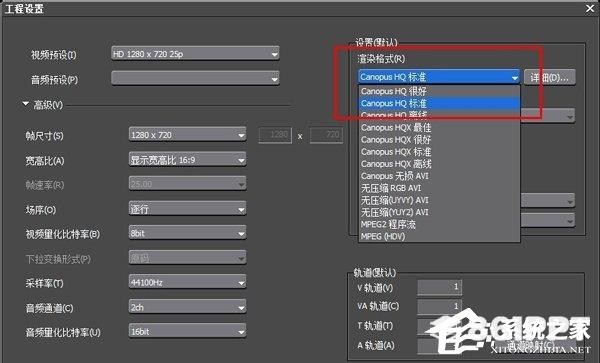Open the 音频量化比特率 dropdown 16bit
Image resolution: width=600 pixels, height=363 pixels.
coord(188,331)
